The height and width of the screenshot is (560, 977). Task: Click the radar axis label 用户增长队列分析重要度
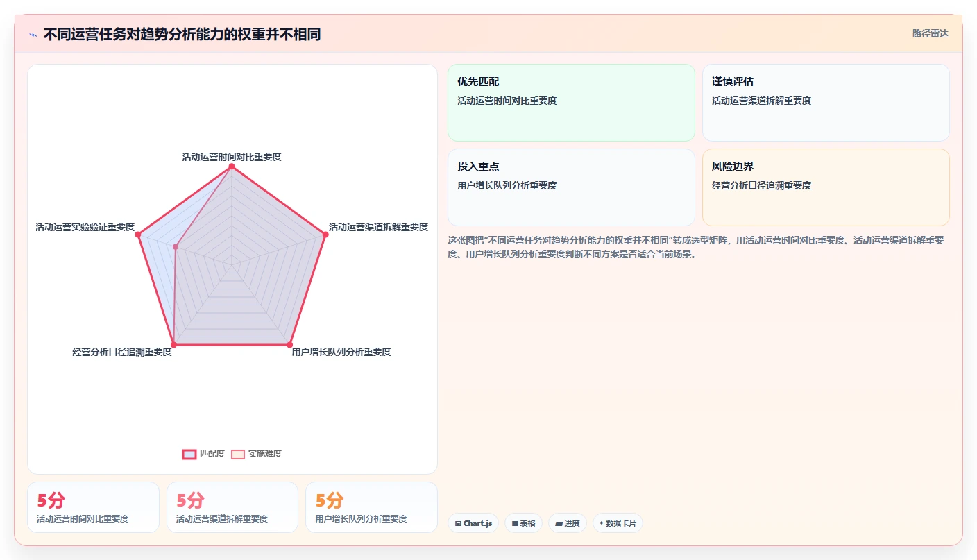pyautogui.click(x=341, y=352)
